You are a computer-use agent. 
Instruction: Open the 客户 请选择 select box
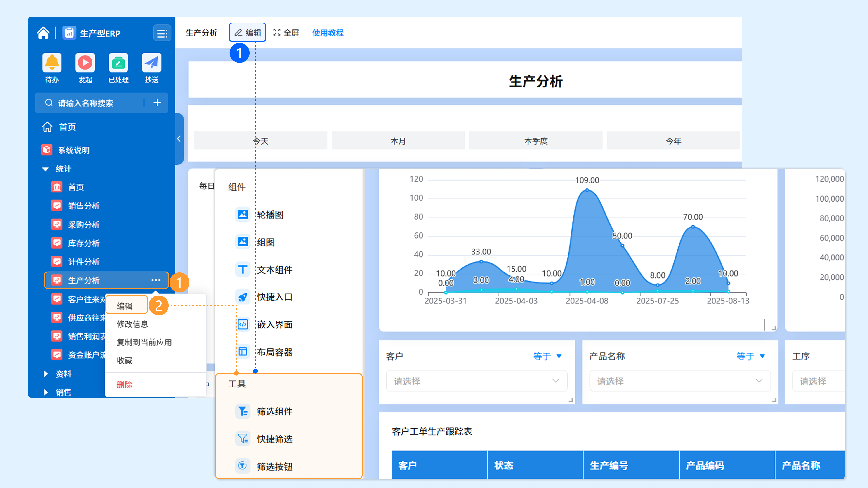[x=476, y=381]
